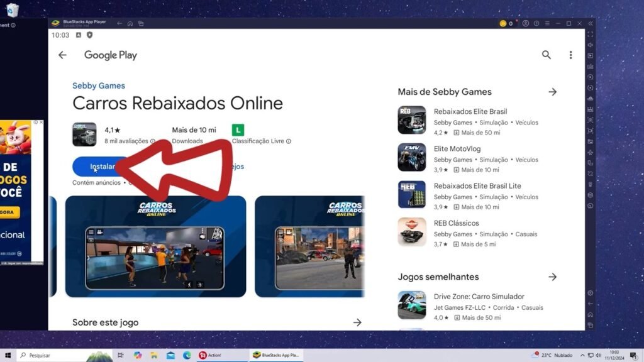Click BlueStacks title bar recent apps icon

[x=141, y=23]
